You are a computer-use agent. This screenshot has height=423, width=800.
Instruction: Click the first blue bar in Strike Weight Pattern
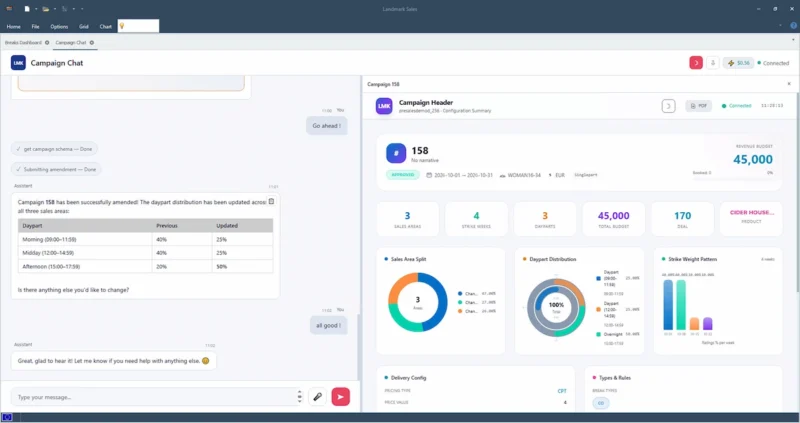pyautogui.click(x=668, y=305)
